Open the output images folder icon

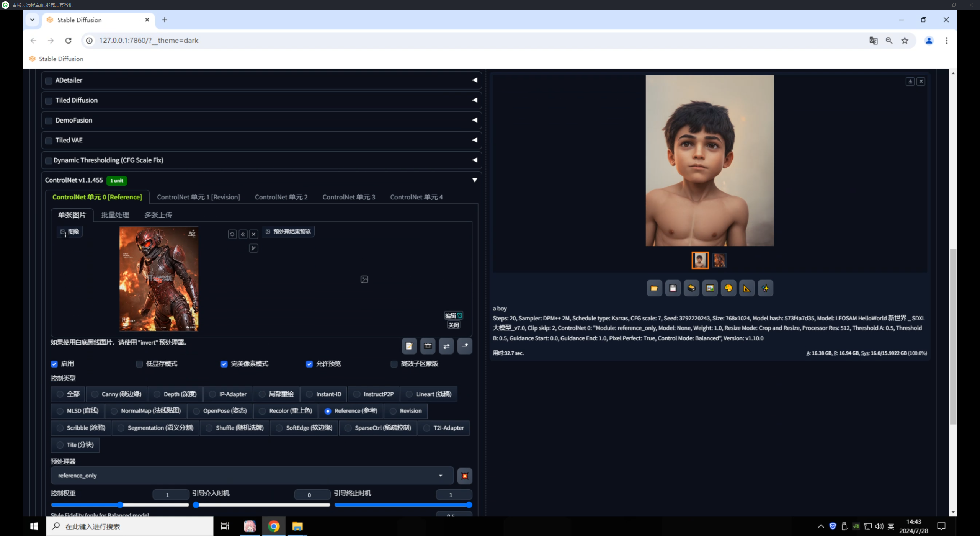(x=654, y=288)
